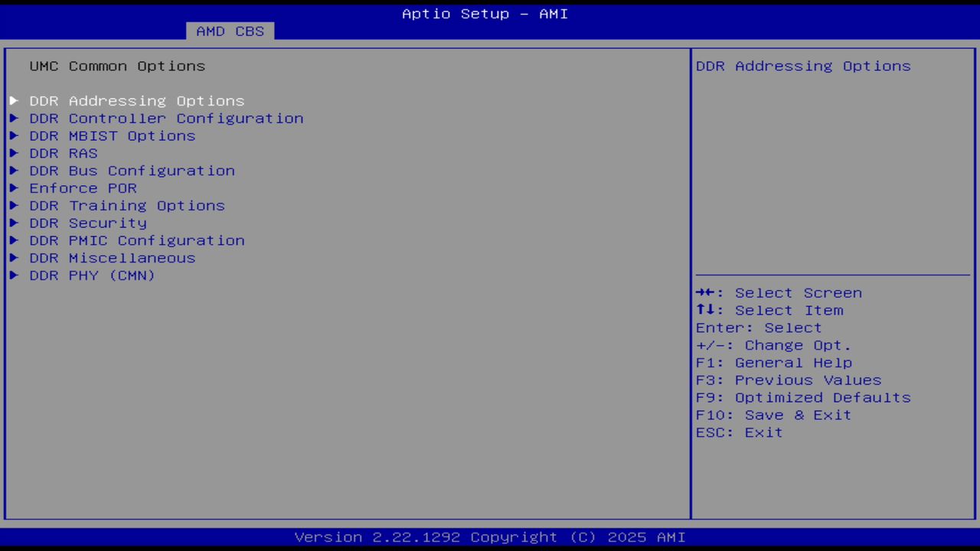This screenshot has width=980, height=551.
Task: Open Enforce POR submenu
Action: coord(83,188)
